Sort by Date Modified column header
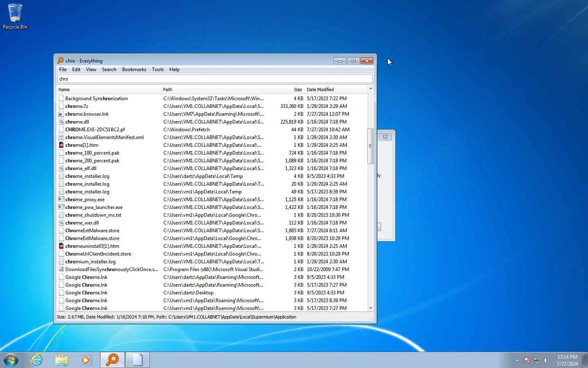Image resolution: width=588 pixels, height=368 pixels. tap(336, 90)
